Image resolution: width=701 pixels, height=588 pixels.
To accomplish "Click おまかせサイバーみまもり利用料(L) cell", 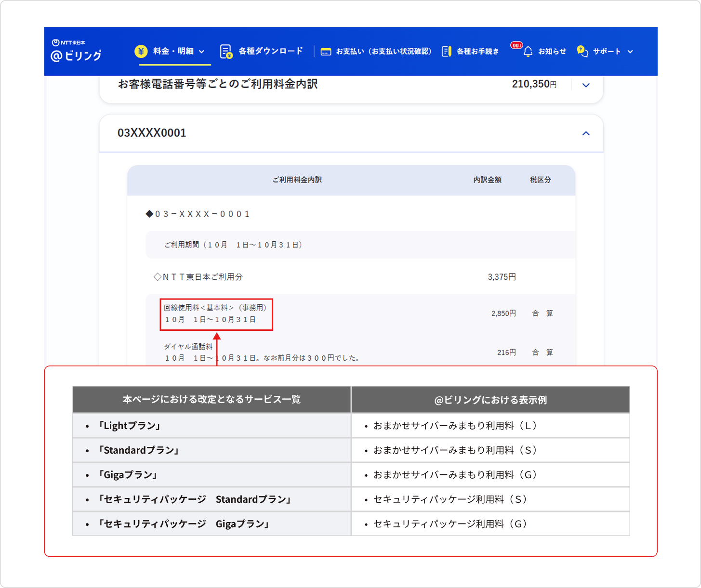I will tap(490, 426).
